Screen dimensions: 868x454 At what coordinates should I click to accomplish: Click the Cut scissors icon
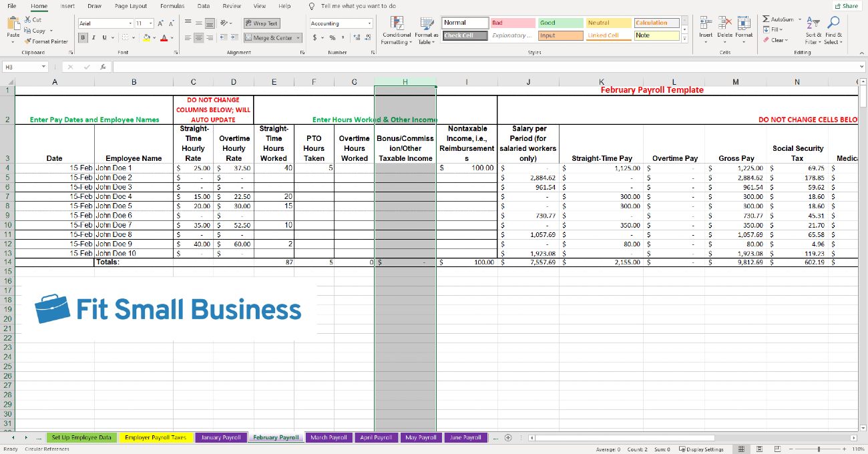[28, 20]
